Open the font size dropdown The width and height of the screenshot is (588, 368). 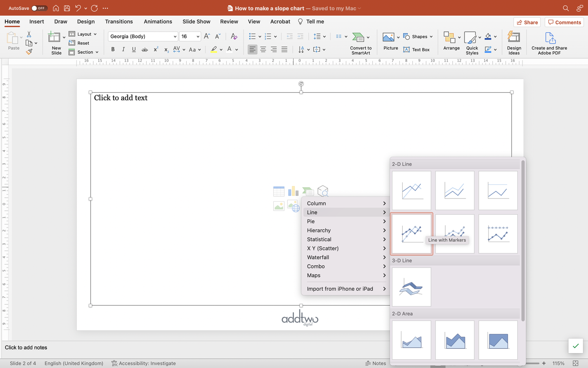click(x=198, y=36)
